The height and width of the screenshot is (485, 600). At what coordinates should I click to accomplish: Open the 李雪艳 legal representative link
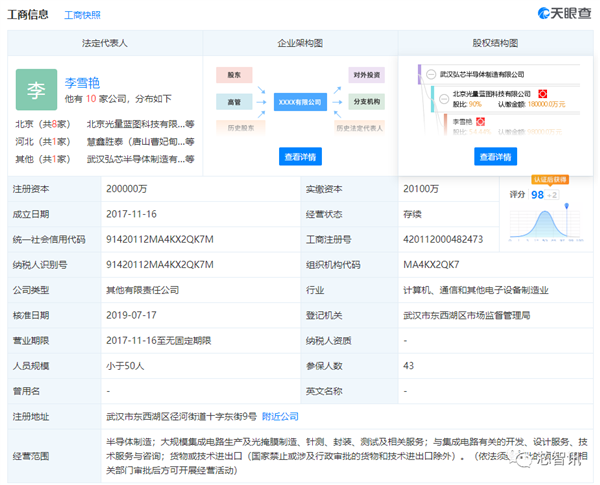[x=85, y=83]
